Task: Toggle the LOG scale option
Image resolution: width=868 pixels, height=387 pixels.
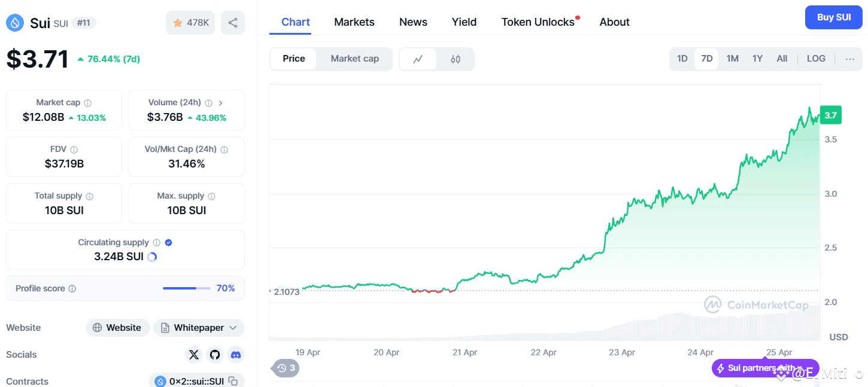Action: tap(816, 59)
